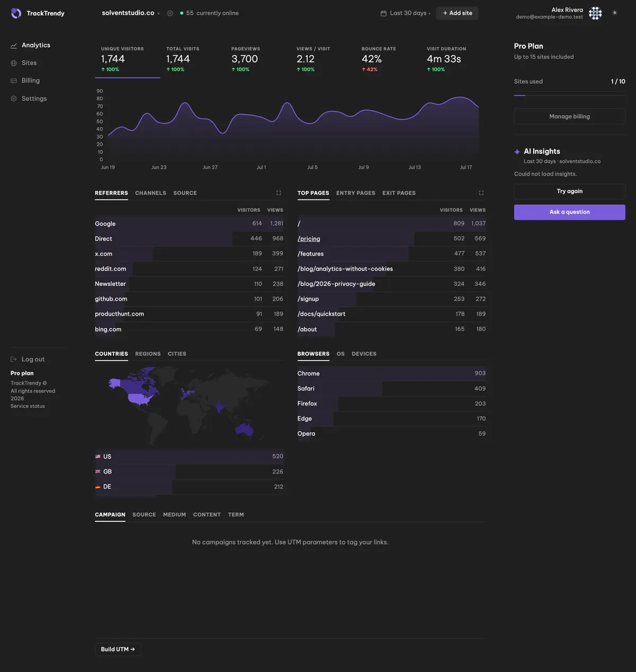This screenshot has height=672, width=636.
Task: Switch to the Cities tab
Action: point(177,354)
